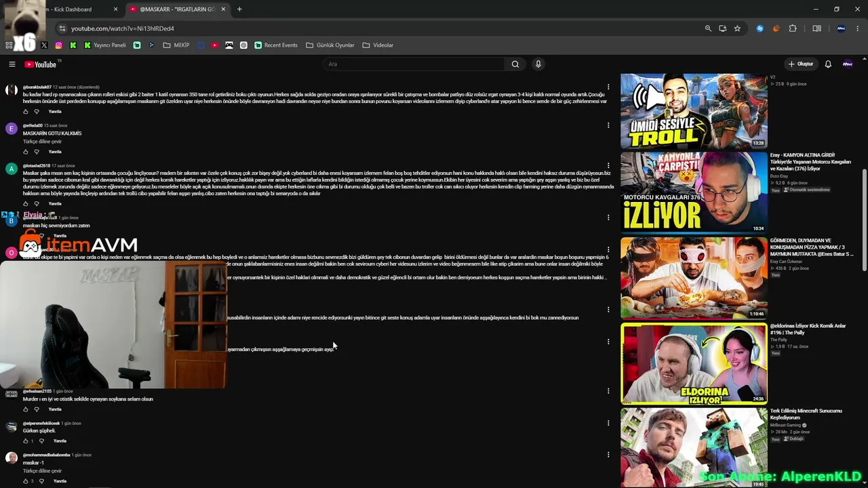Open the Extensions puzzle piece menu
Viewport: 868px width, 488px height.
[793, 28]
